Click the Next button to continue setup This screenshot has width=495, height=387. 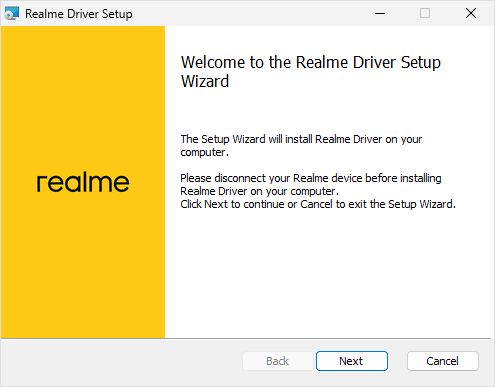[352, 361]
